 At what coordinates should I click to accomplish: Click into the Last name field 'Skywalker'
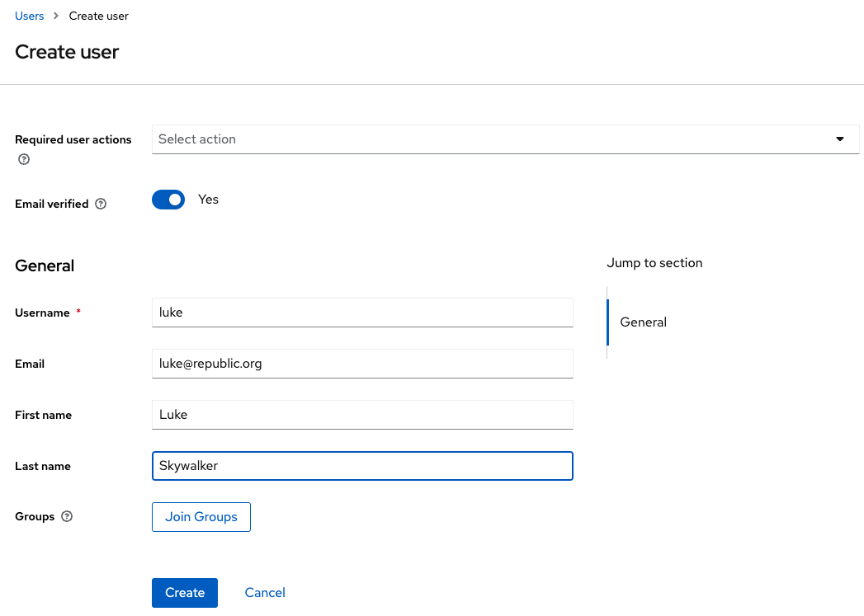pos(362,466)
